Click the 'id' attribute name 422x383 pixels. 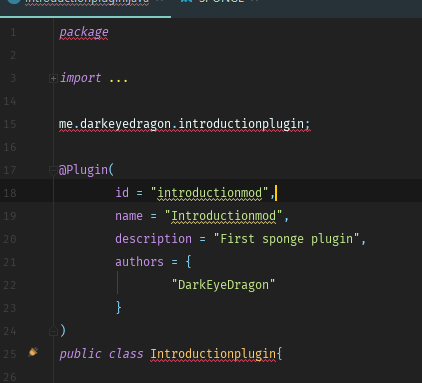[122, 193]
